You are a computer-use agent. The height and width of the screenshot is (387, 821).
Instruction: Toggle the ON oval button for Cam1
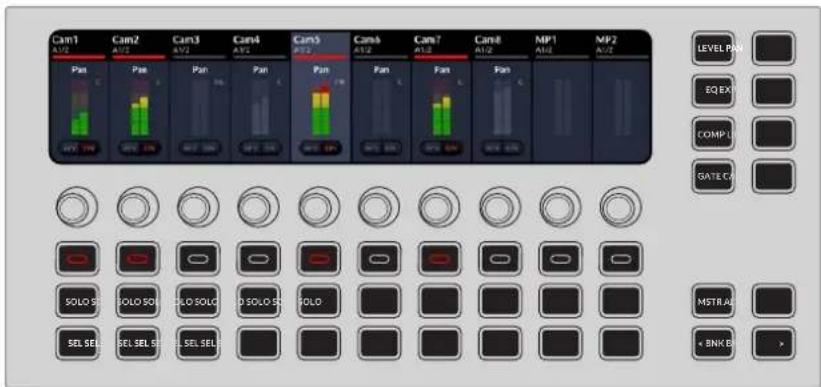pos(77,259)
